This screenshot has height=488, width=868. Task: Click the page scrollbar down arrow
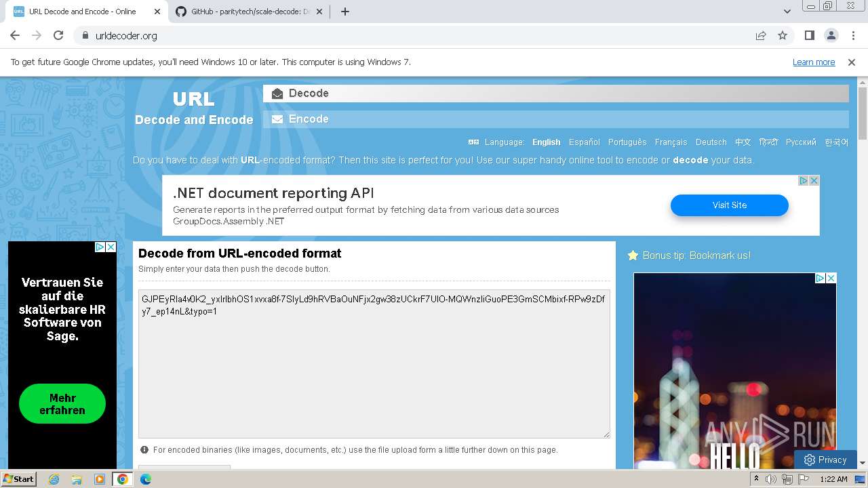(863, 463)
